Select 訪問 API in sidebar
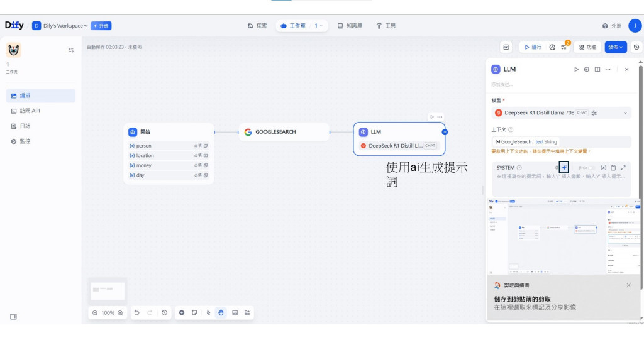The width and height of the screenshot is (644, 362). (x=41, y=111)
